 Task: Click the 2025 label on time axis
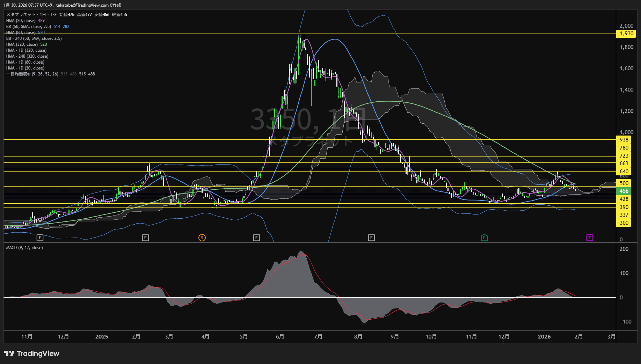102,336
